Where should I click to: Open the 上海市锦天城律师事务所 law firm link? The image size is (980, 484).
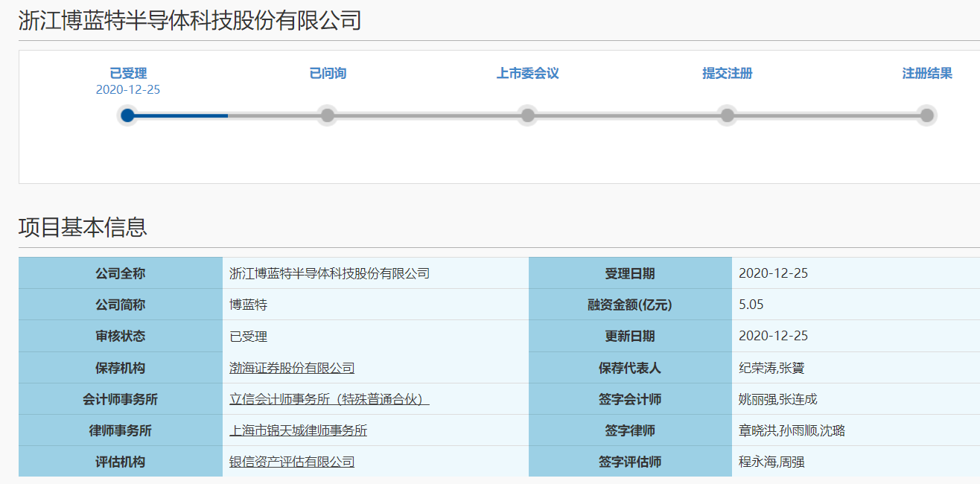point(298,430)
